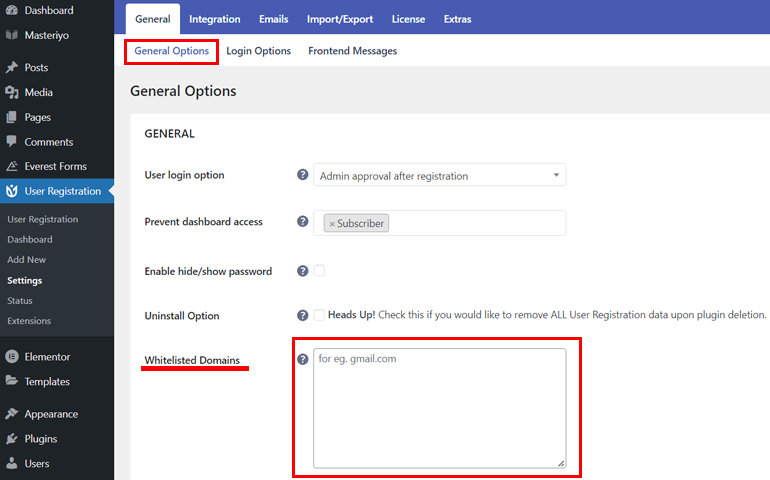Click the Add New submenu link
Screen dimensions: 770x480
pyautogui.click(x=27, y=259)
